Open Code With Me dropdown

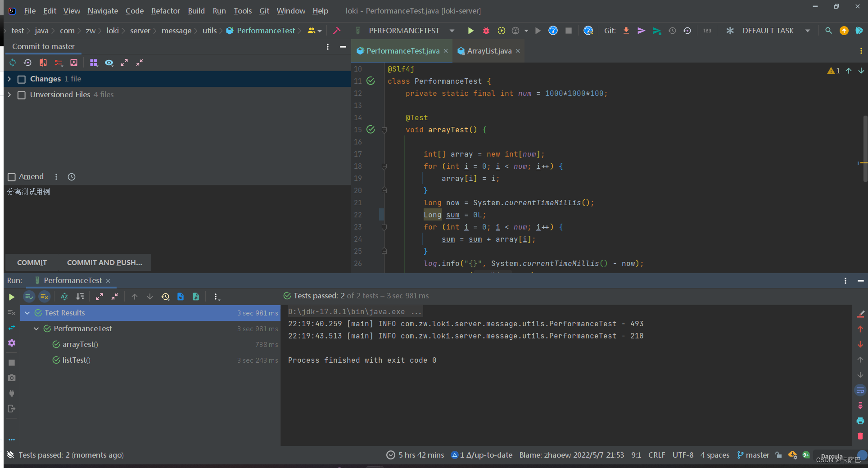[x=315, y=31]
